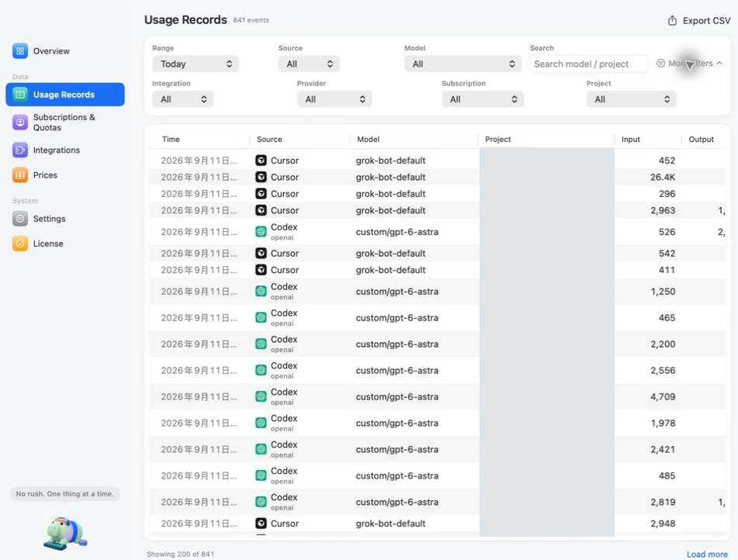
Task: Open Integrations page
Action: pyautogui.click(x=65, y=150)
